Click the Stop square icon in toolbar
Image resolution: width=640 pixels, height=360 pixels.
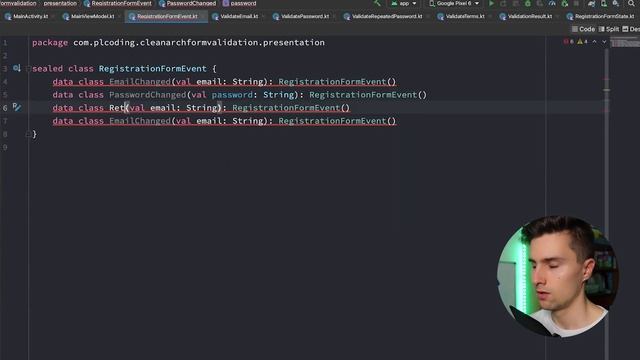(576, 3)
